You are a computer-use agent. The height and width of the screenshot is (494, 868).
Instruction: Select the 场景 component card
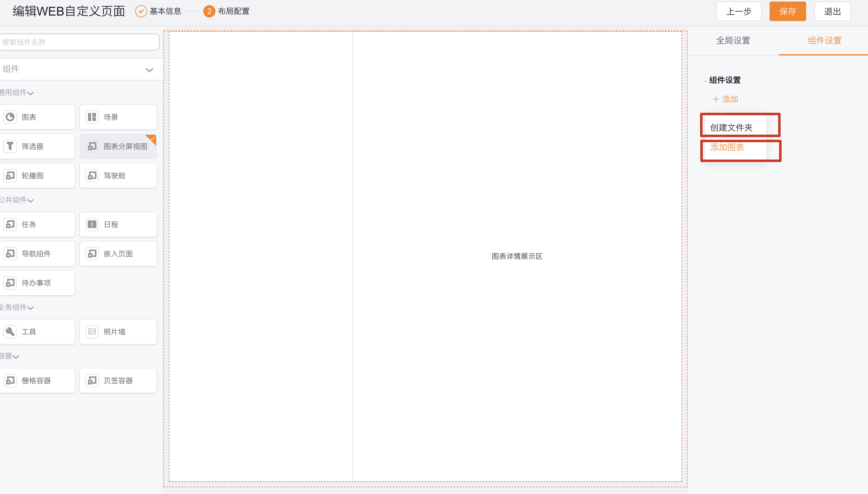point(118,117)
